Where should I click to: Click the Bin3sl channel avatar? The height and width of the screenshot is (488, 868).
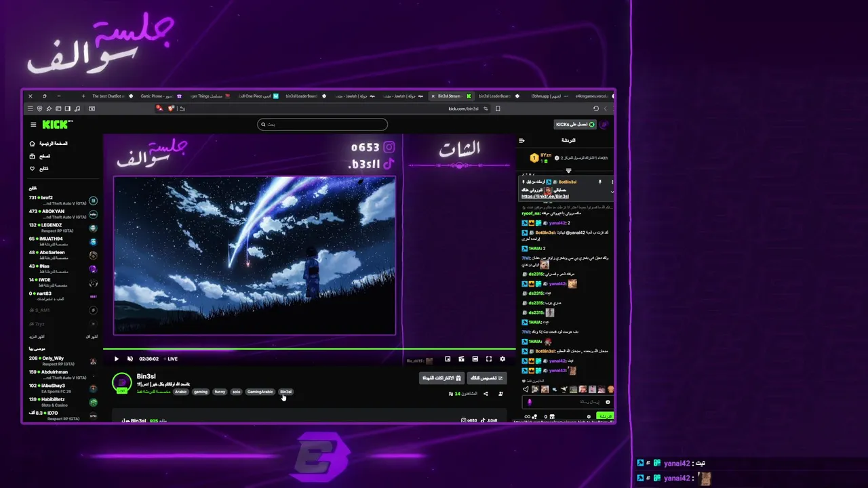[122, 382]
